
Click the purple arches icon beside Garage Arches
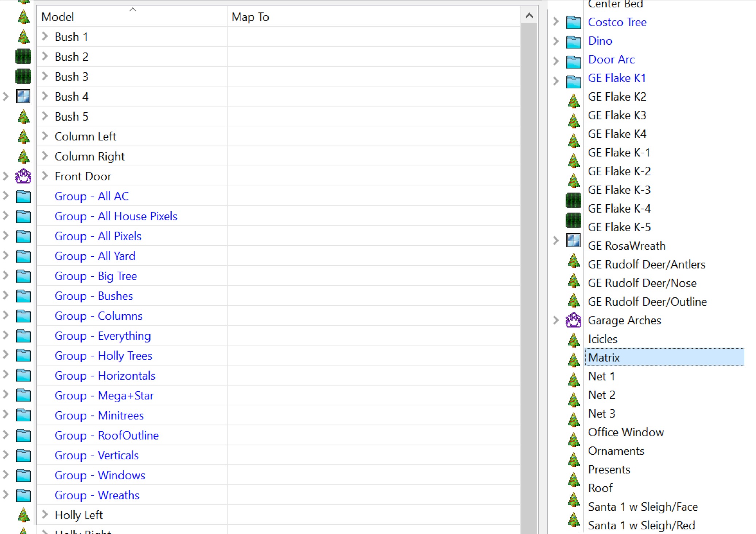(x=573, y=320)
